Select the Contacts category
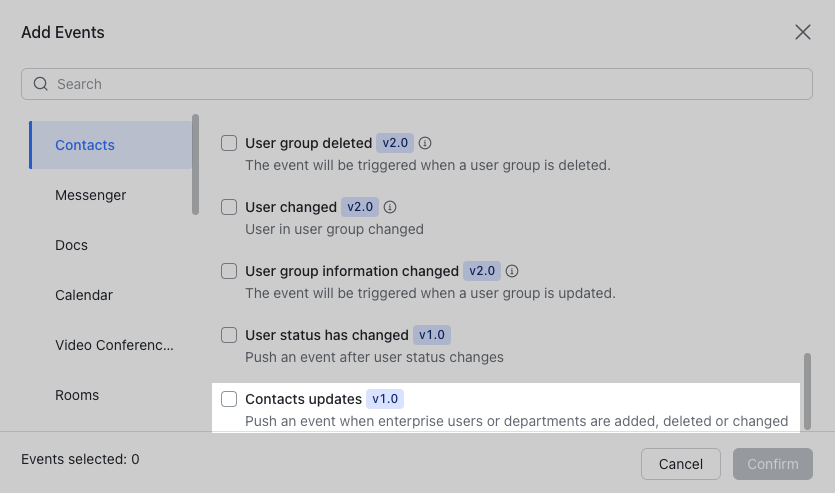This screenshot has height=493, width=835. pos(111,145)
